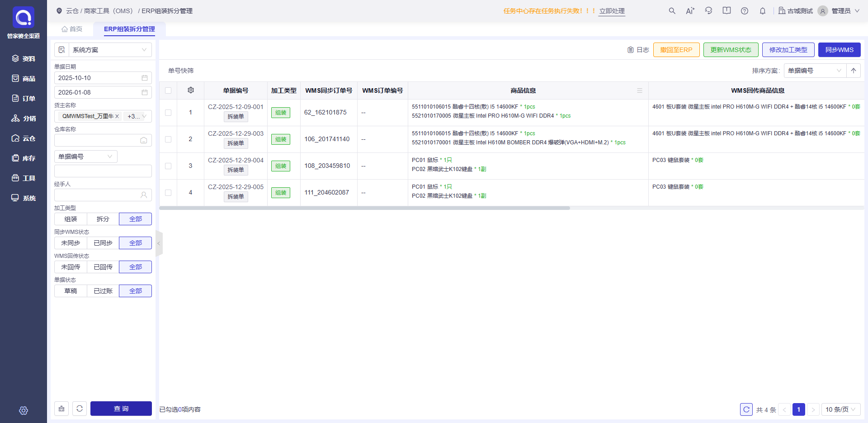Click 云仓 in the breadcrumb
The image size is (868, 423).
point(72,11)
